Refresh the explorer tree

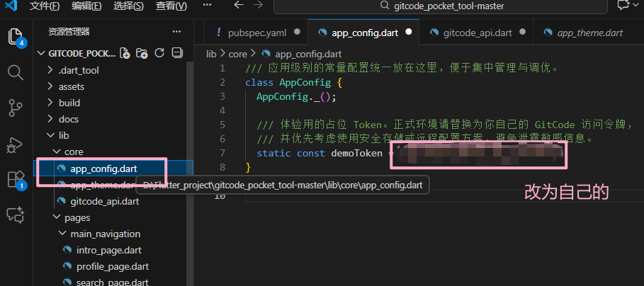159,53
